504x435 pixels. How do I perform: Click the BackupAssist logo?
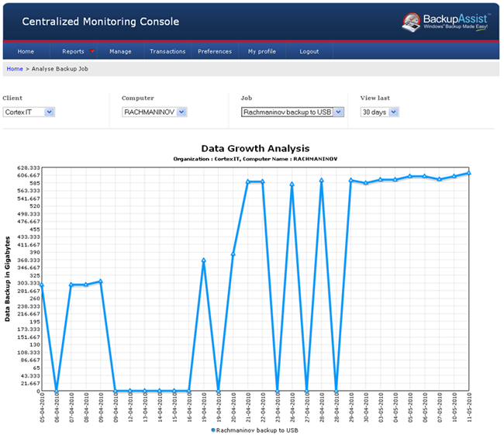(x=446, y=22)
